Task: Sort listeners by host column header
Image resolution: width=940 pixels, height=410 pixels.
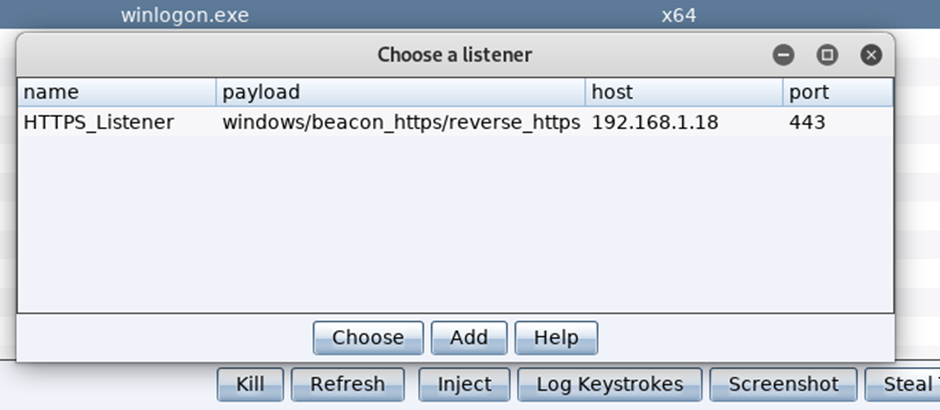Action: [684, 92]
